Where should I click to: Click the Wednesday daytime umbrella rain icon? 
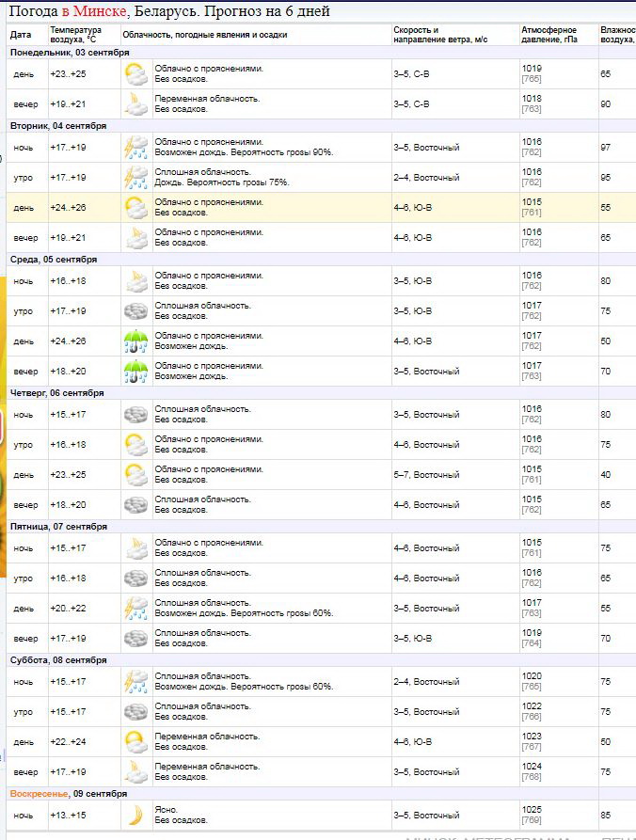(x=136, y=341)
